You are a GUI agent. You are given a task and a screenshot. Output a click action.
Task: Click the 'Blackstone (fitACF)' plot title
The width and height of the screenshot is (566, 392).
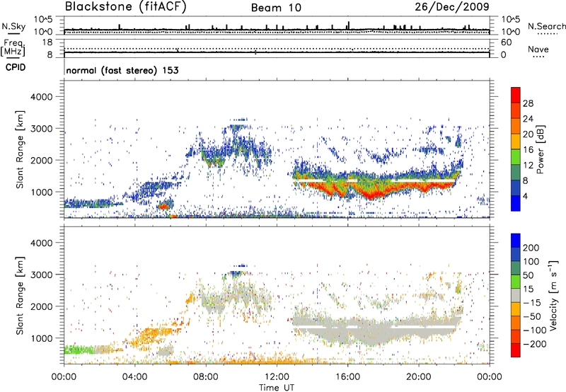tap(126, 6)
